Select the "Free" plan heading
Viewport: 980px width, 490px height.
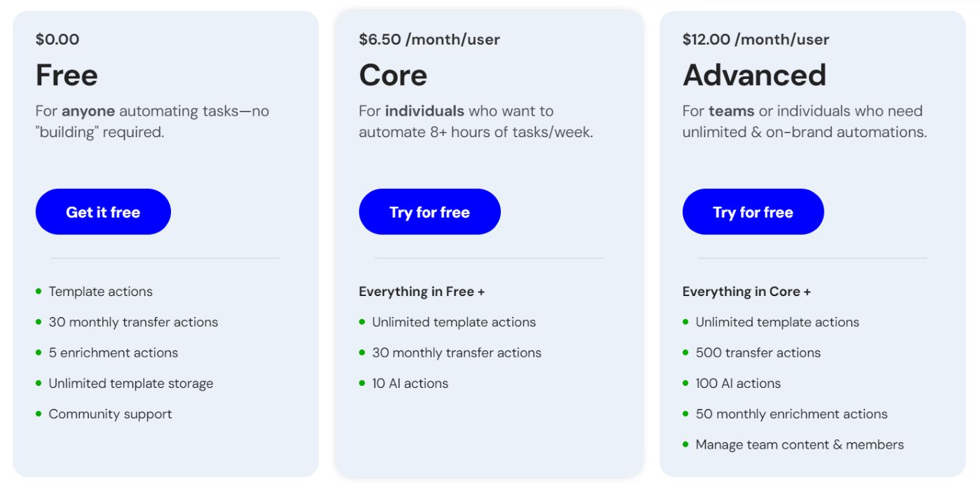coord(66,74)
